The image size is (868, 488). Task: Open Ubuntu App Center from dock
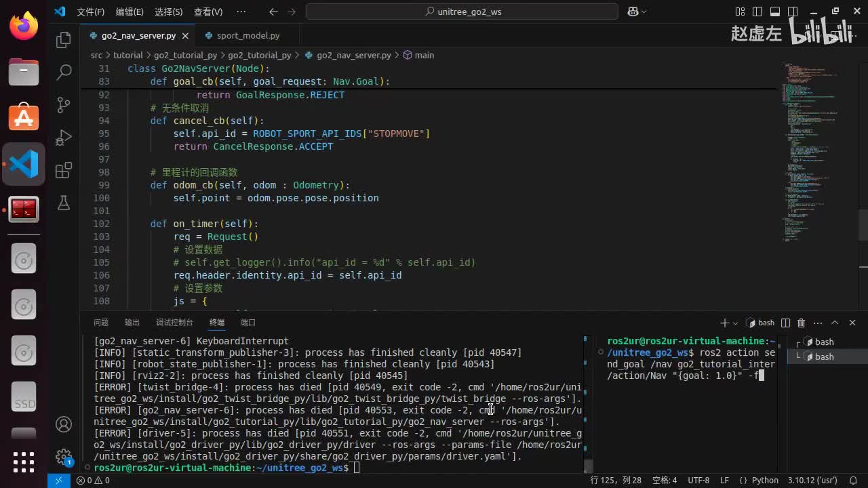[24, 117]
